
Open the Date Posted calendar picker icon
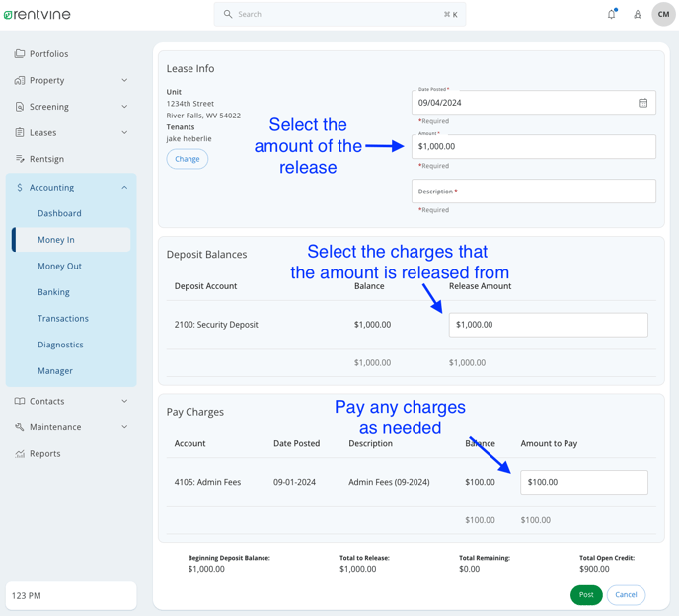642,103
